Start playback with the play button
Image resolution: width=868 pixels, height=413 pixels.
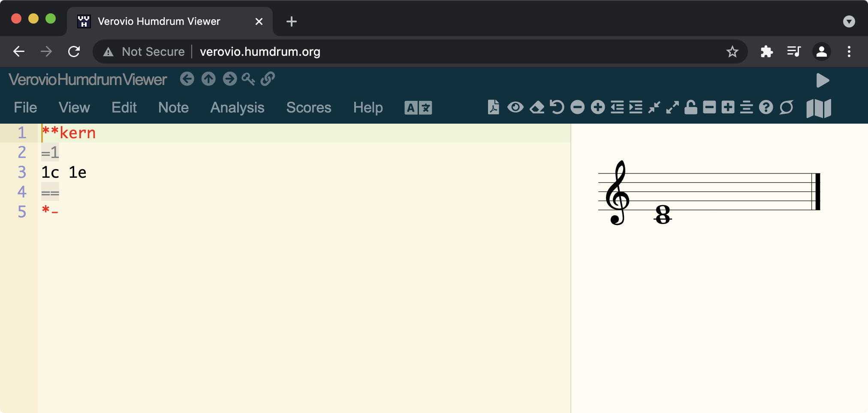pyautogui.click(x=822, y=80)
